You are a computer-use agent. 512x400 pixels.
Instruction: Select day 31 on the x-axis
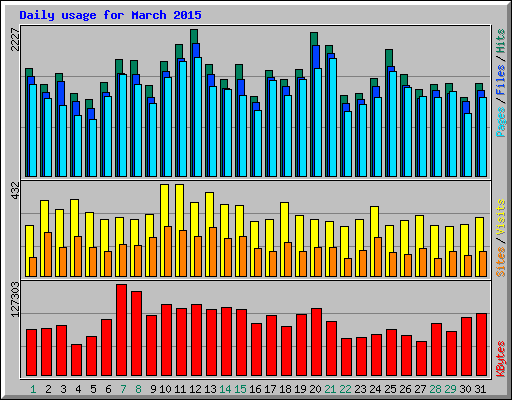click(x=480, y=389)
